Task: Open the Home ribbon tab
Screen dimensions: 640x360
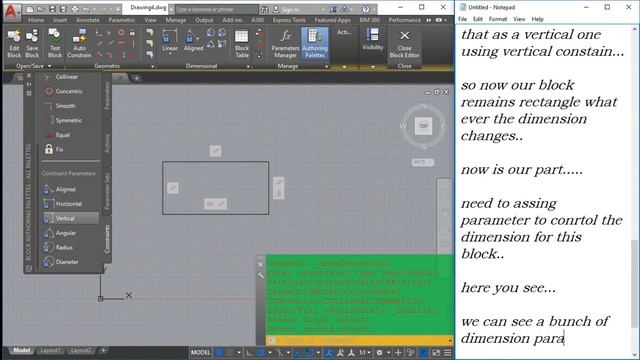Action: [36, 20]
